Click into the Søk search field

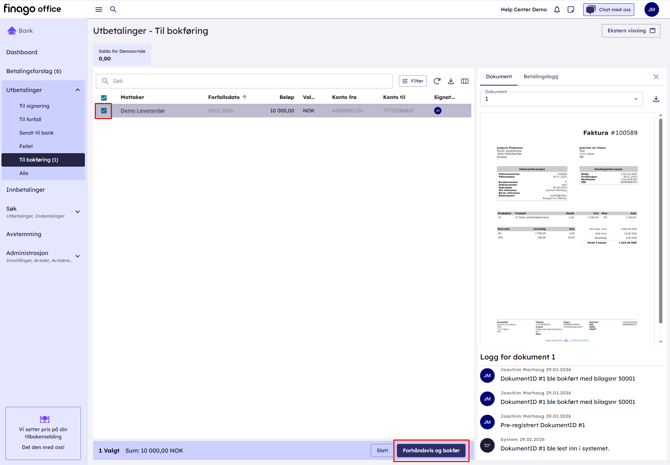coord(244,81)
